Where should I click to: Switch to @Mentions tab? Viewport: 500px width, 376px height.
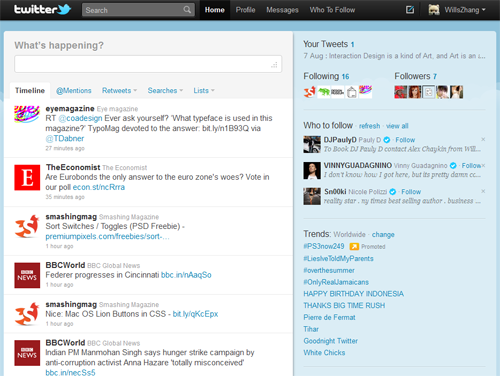pyautogui.click(x=74, y=91)
